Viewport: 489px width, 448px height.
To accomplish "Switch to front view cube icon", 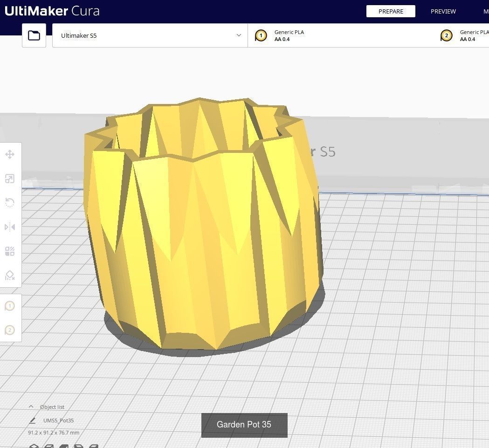I will pyautogui.click(x=49, y=446).
